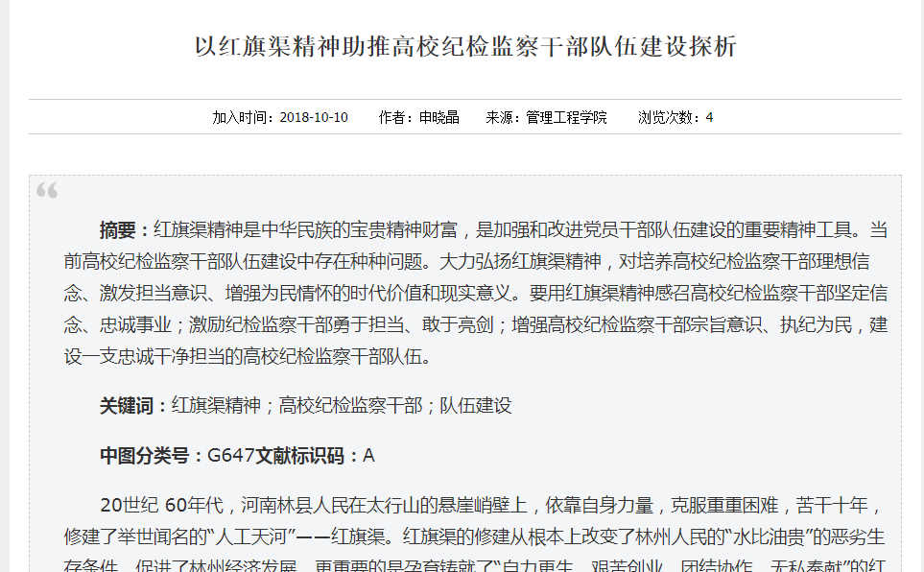This screenshot has height=572, width=924.
Task: Click the source 管理工程学院
Action: [x=566, y=118]
